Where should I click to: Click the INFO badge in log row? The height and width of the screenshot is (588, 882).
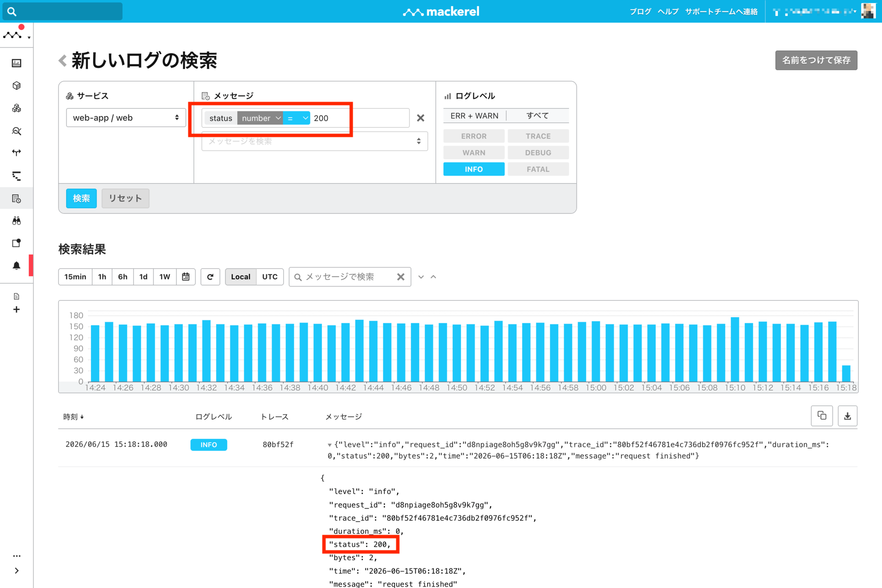(209, 445)
